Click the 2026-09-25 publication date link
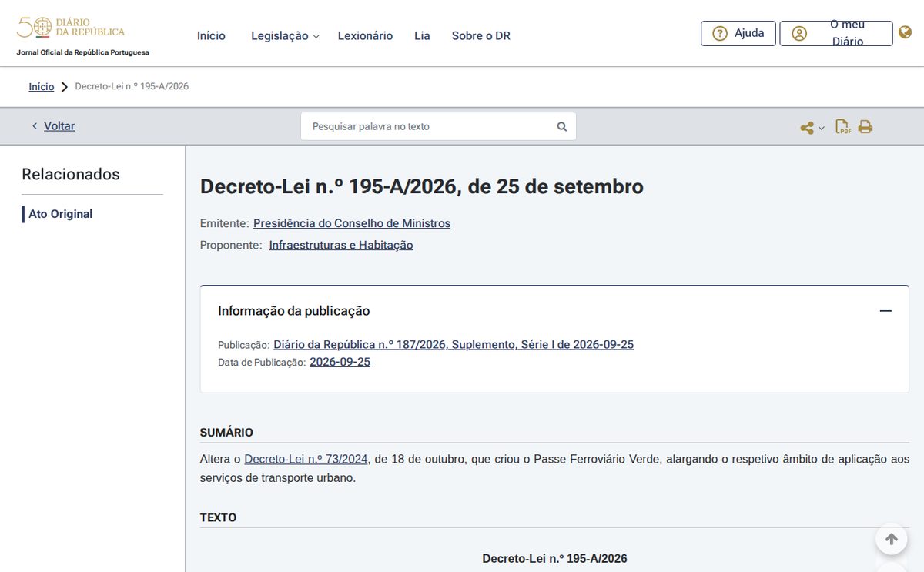This screenshot has width=924, height=572. (x=340, y=362)
